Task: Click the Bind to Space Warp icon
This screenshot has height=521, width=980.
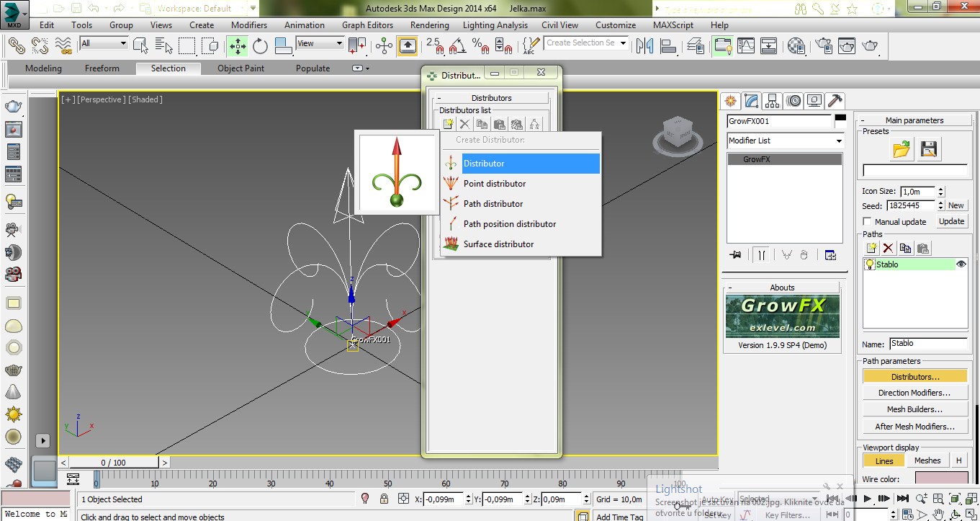Action: pyautogui.click(x=63, y=45)
